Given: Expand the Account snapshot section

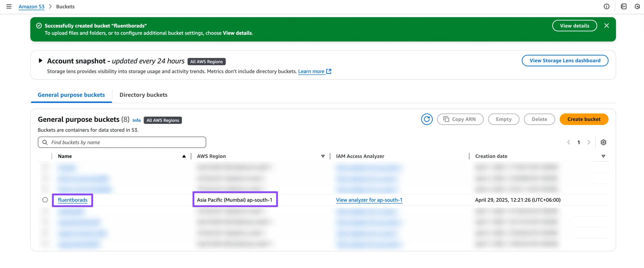Looking at the screenshot, I should (40, 61).
